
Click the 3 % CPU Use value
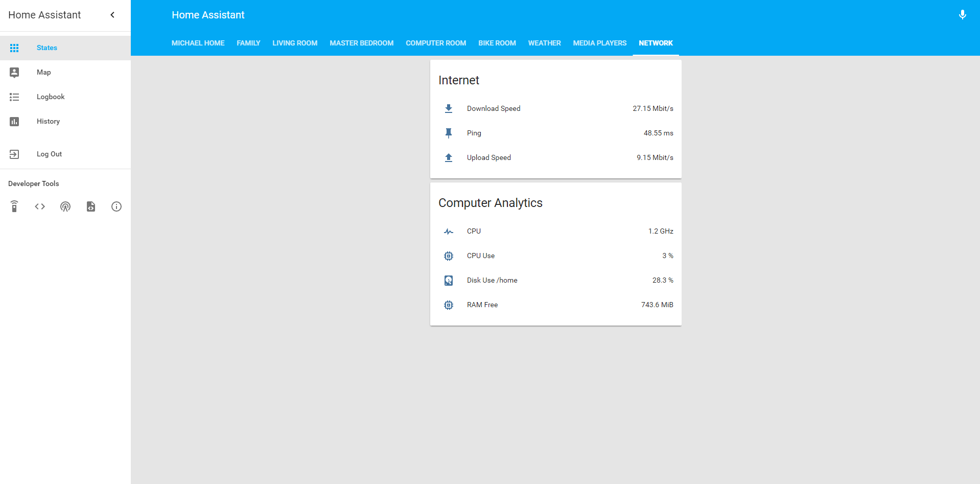click(668, 256)
